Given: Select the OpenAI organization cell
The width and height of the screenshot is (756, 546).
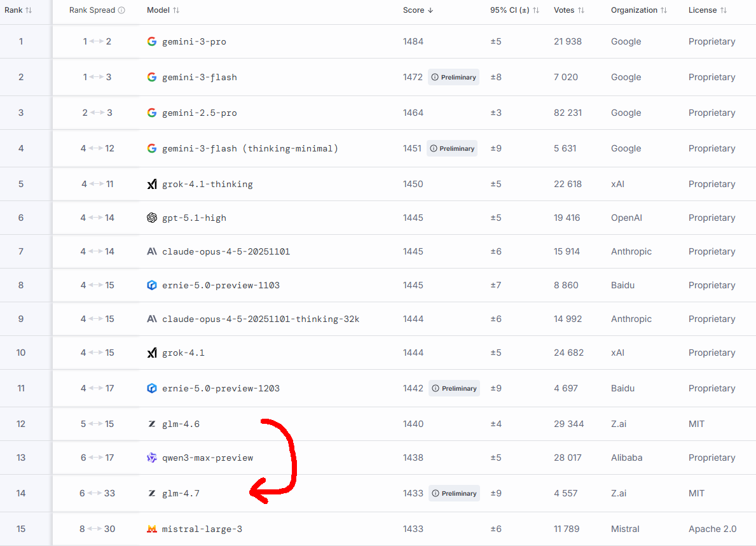Looking at the screenshot, I should 627,218.
